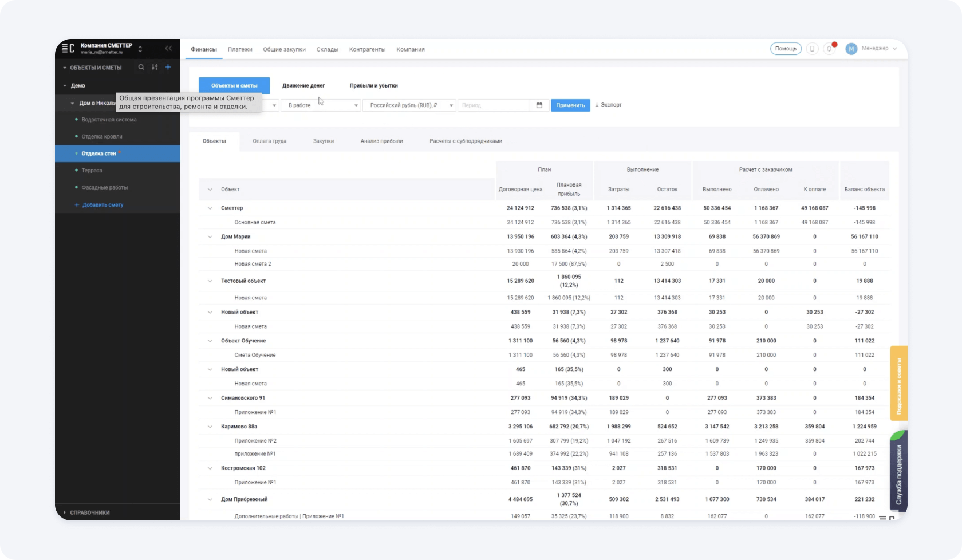Image resolution: width=962 pixels, height=560 pixels.
Task: Click into the Период input field
Action: pos(492,105)
